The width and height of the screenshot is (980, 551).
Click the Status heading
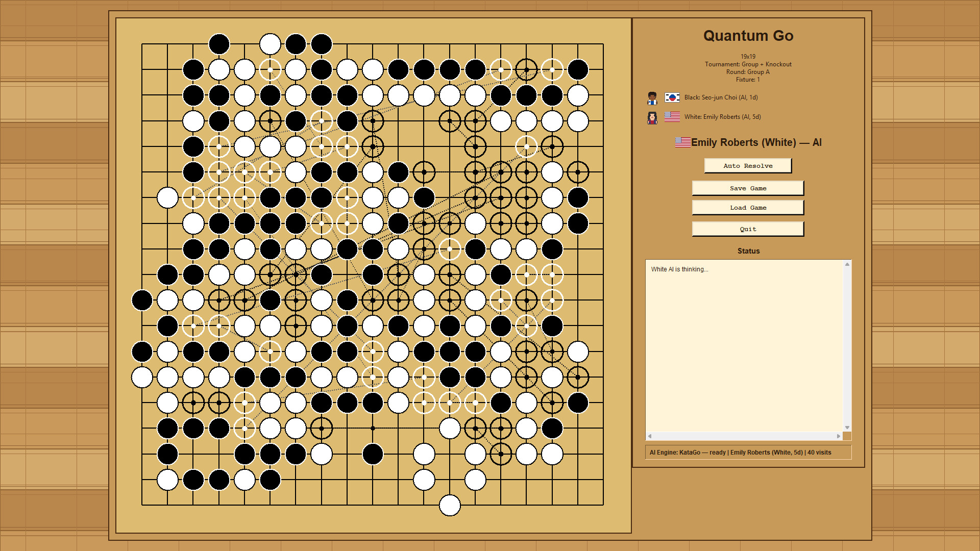(x=748, y=251)
